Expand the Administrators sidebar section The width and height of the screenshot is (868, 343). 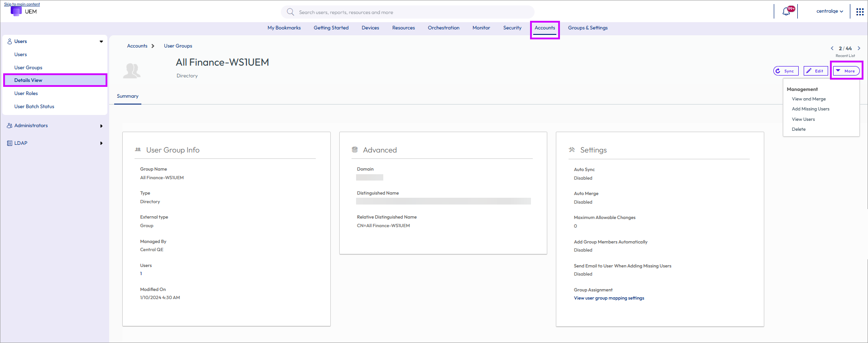pyautogui.click(x=101, y=126)
